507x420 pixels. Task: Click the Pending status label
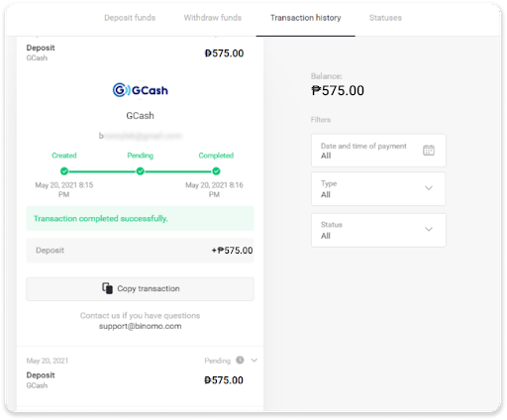pos(217,361)
